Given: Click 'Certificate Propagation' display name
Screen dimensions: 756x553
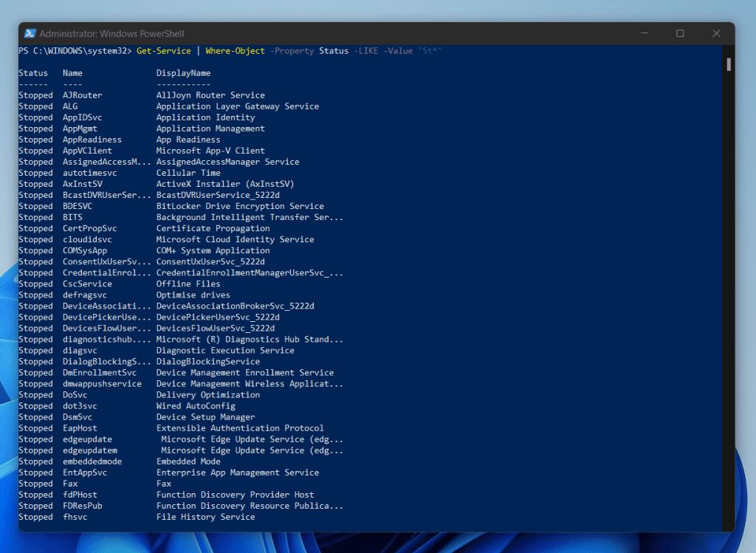Looking at the screenshot, I should pos(213,228).
